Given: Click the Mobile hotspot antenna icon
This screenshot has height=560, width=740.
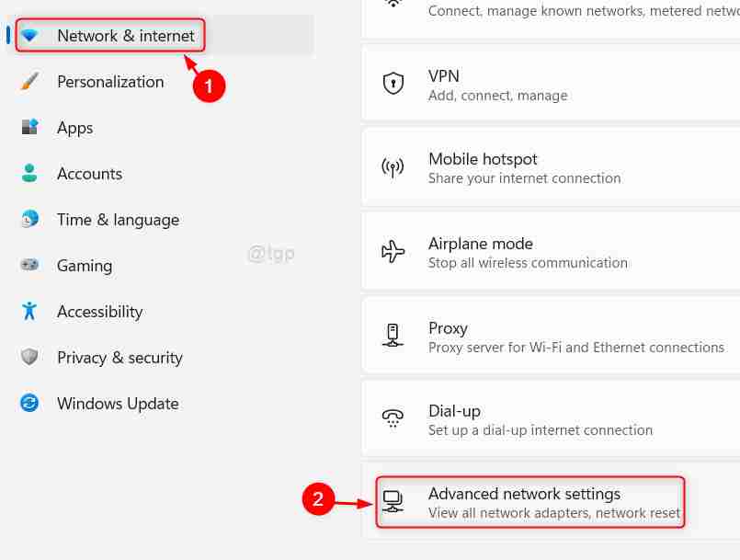Looking at the screenshot, I should point(393,166).
